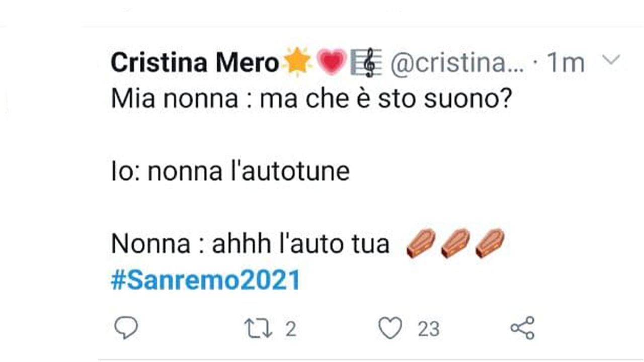Image resolution: width=644 pixels, height=362 pixels.
Task: Open the tweet via the 1m timestamp
Action: tap(566, 63)
